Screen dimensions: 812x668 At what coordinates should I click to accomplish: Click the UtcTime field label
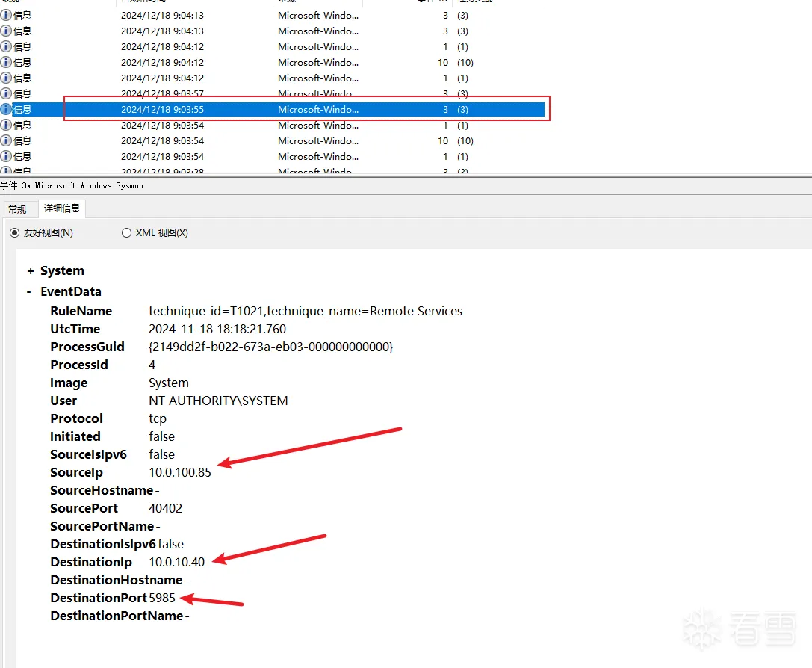tap(75, 329)
